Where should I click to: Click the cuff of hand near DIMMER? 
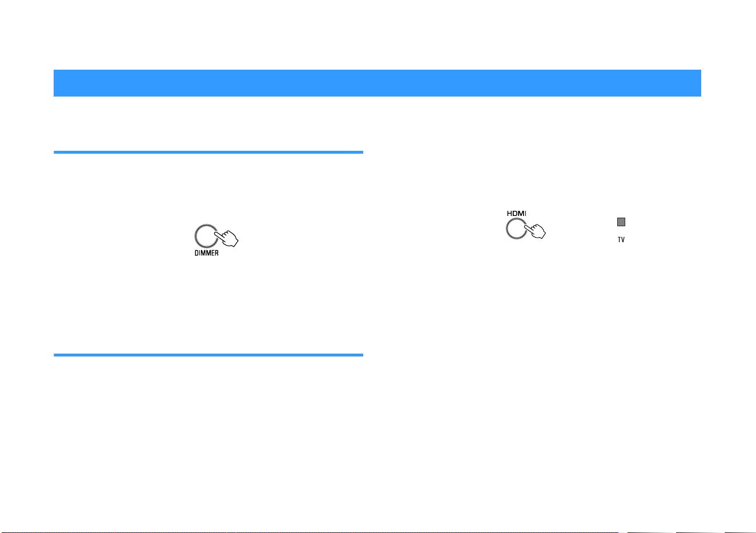(x=234, y=242)
